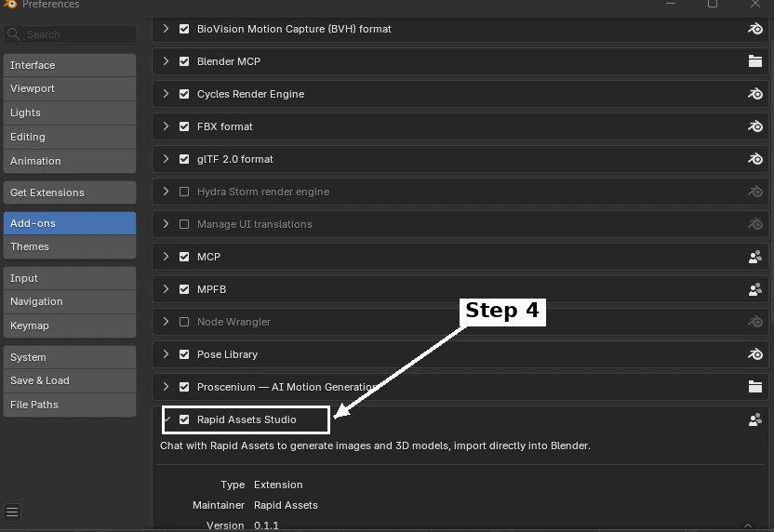Click the Blender logo in title bar

(10, 4)
